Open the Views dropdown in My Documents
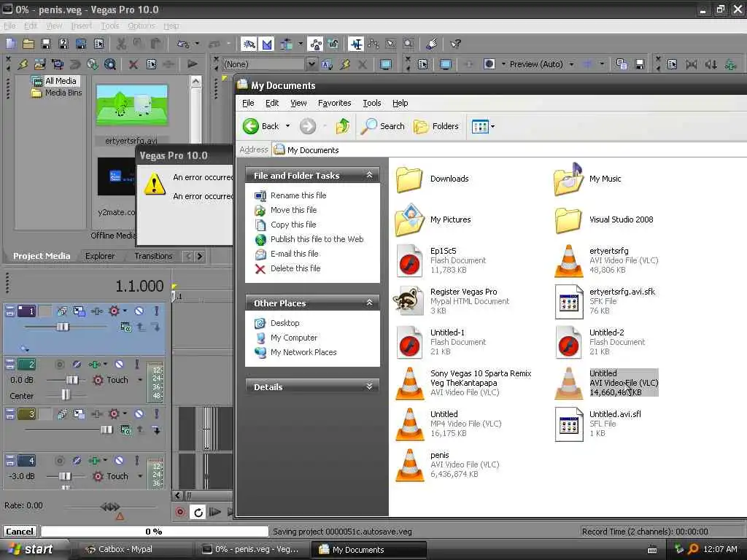The height and width of the screenshot is (560, 747). [492, 126]
